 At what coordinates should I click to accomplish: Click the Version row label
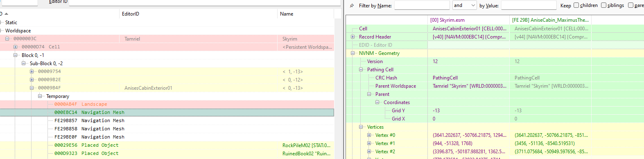click(x=375, y=61)
